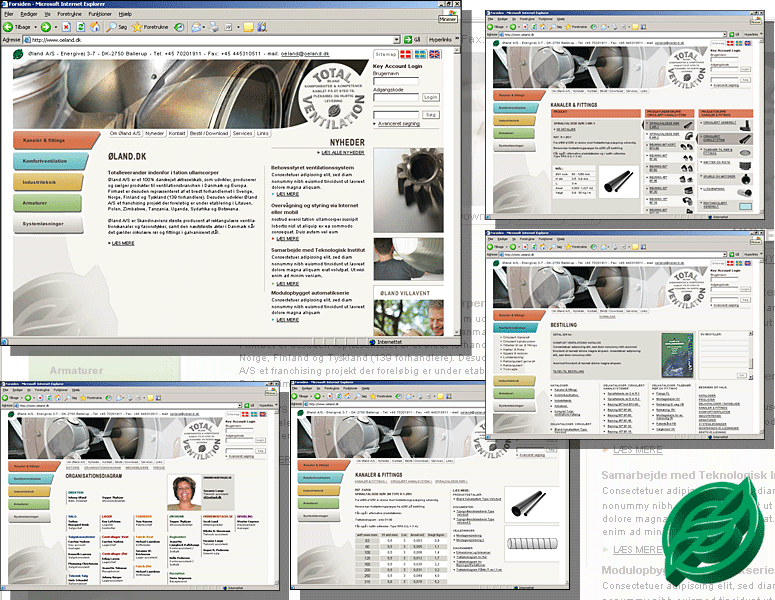Open the Rediger menu in main browser
This screenshot has width=775, height=600.
coord(28,15)
